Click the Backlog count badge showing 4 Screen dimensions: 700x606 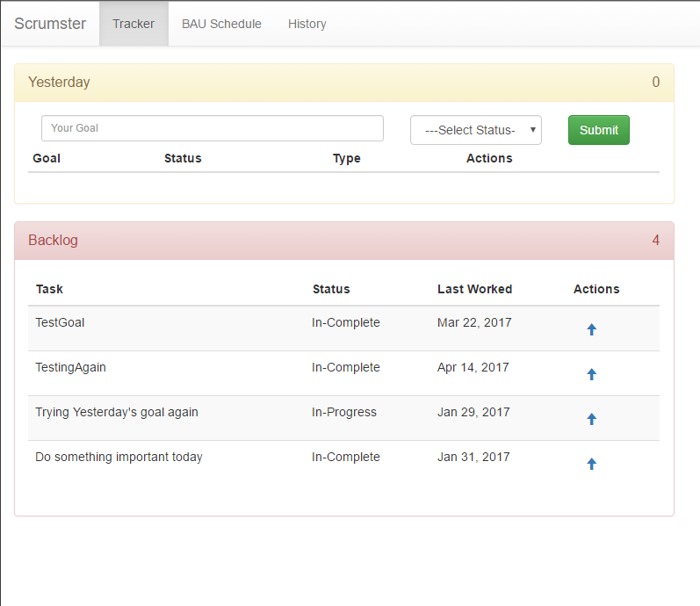point(655,241)
